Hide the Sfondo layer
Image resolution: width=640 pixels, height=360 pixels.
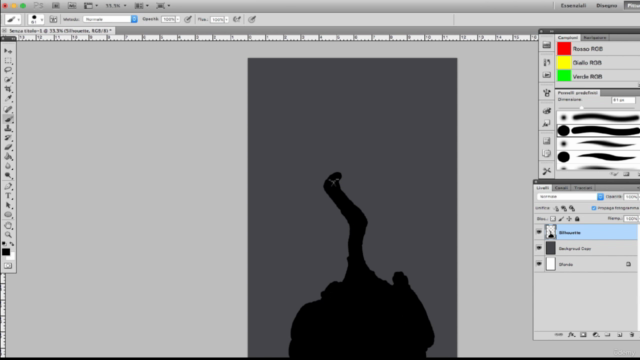tap(539, 264)
